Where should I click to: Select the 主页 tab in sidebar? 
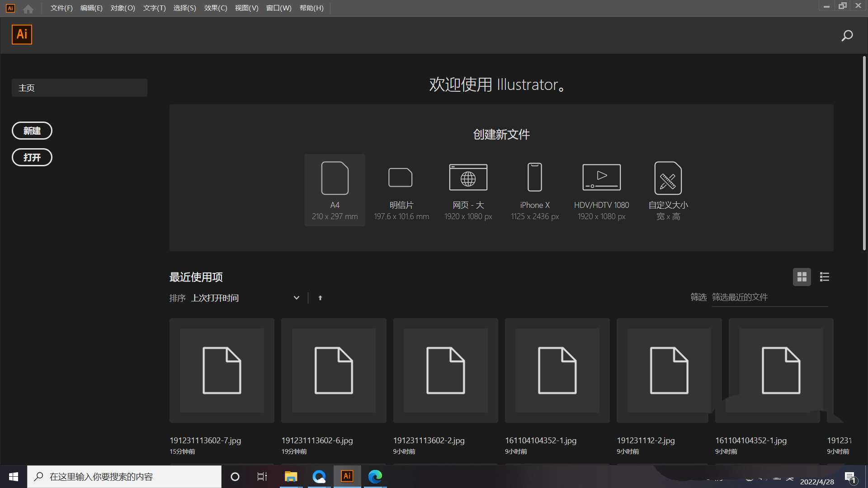tap(80, 88)
